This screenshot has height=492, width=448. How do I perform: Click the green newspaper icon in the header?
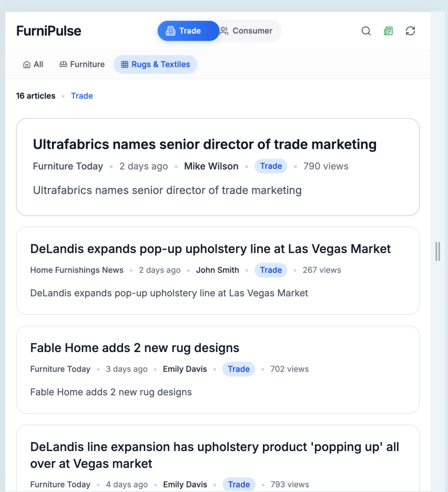click(x=388, y=31)
